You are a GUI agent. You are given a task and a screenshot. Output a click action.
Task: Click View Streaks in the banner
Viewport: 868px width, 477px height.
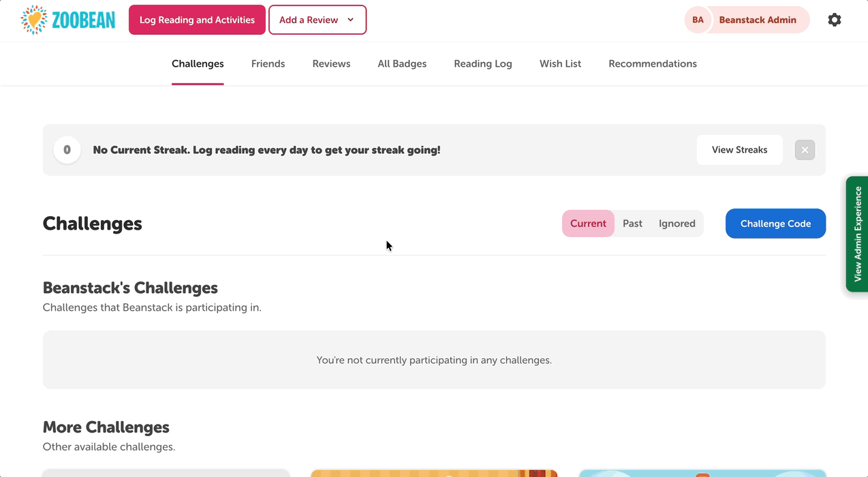tap(739, 150)
